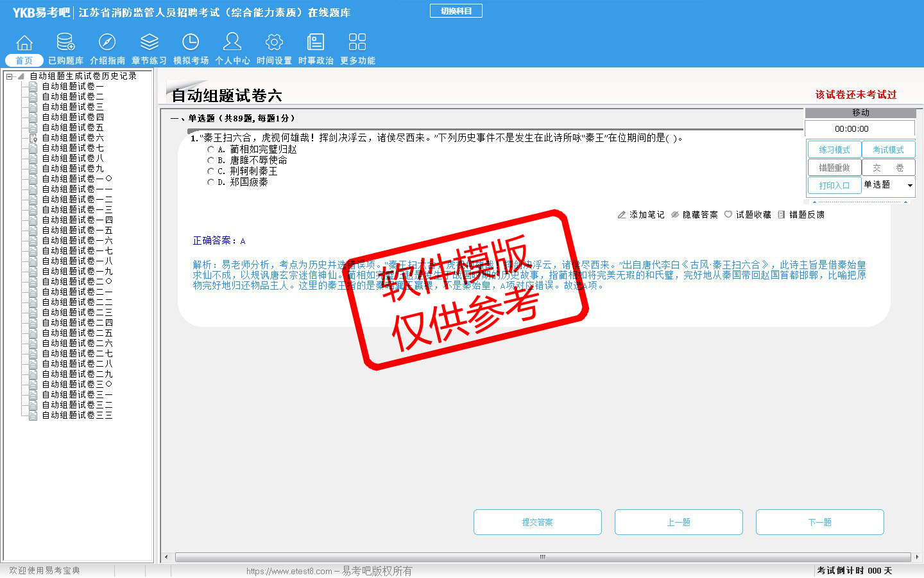Click document icon of 自动组题试卷三三
The height and width of the screenshot is (578, 924).
[x=33, y=415]
